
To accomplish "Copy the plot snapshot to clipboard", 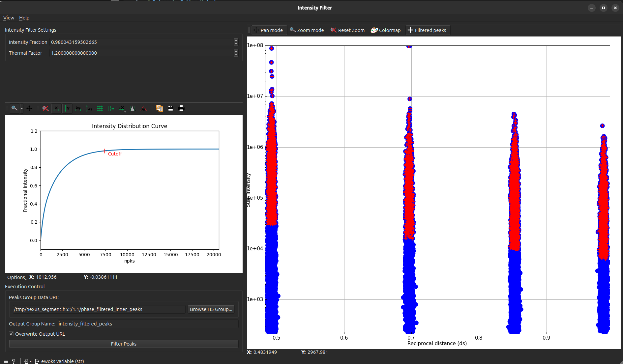I will tap(160, 108).
